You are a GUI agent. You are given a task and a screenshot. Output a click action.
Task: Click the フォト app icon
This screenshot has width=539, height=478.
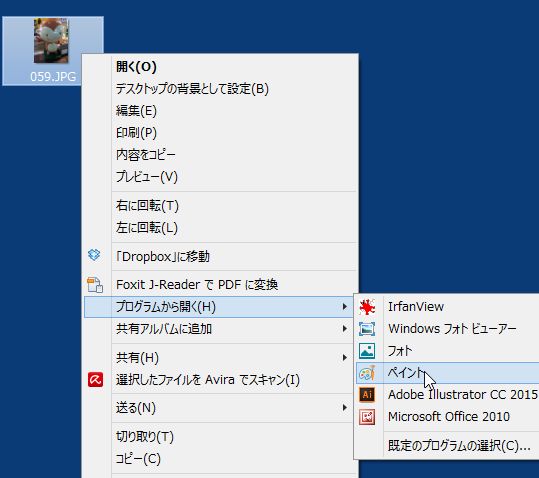tap(367, 351)
